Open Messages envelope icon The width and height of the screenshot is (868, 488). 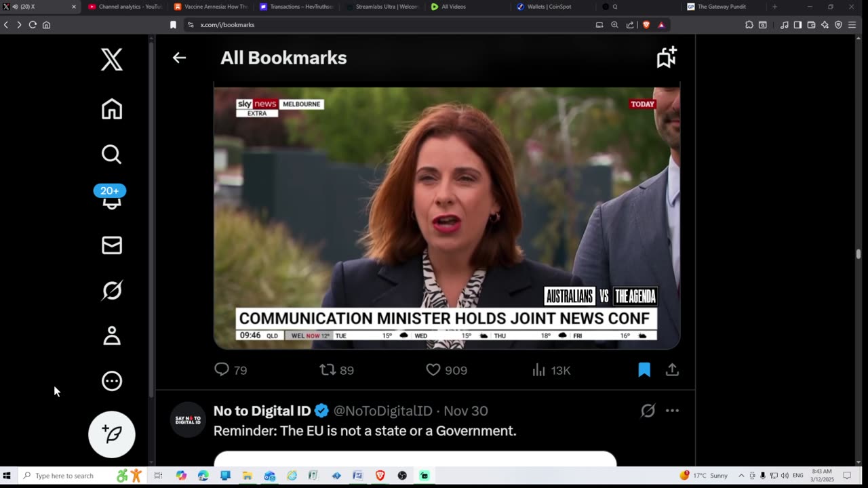pyautogui.click(x=112, y=245)
